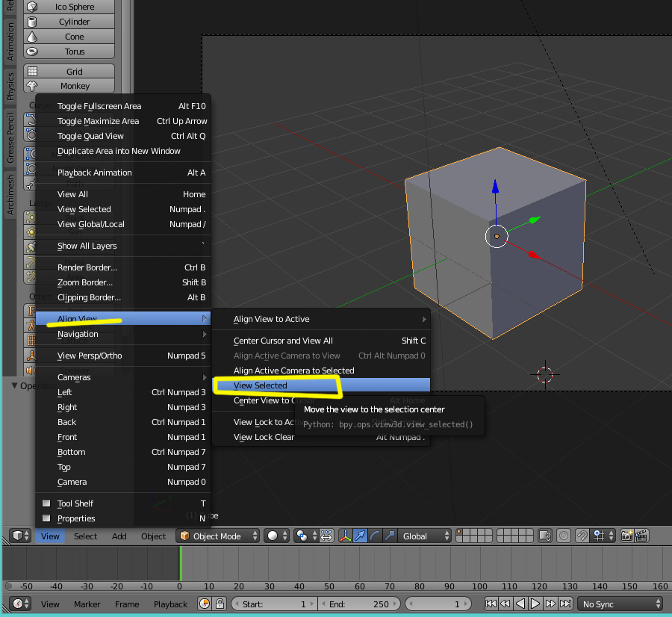
Task: Jump to next keyframe
Action: [x=550, y=604]
